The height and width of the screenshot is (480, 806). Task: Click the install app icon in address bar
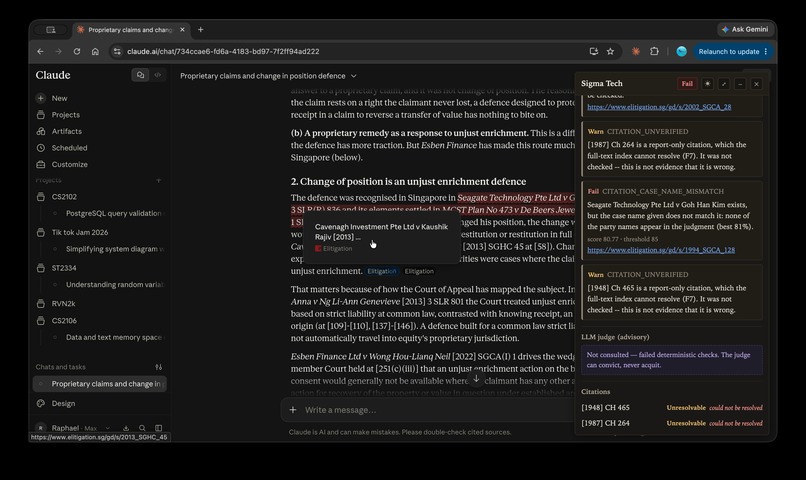pyautogui.click(x=594, y=51)
